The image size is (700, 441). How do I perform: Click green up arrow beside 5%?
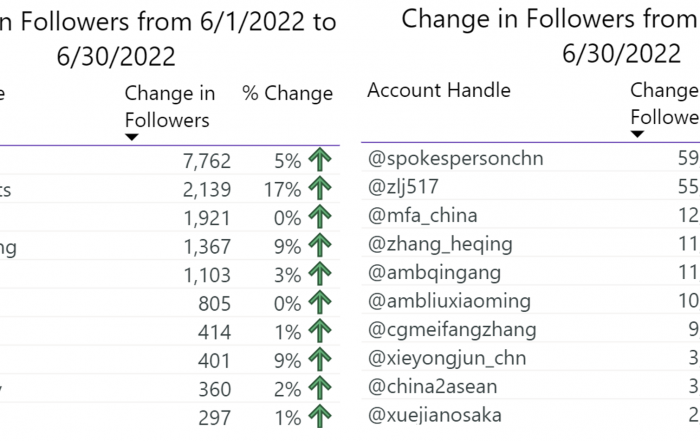(320, 159)
